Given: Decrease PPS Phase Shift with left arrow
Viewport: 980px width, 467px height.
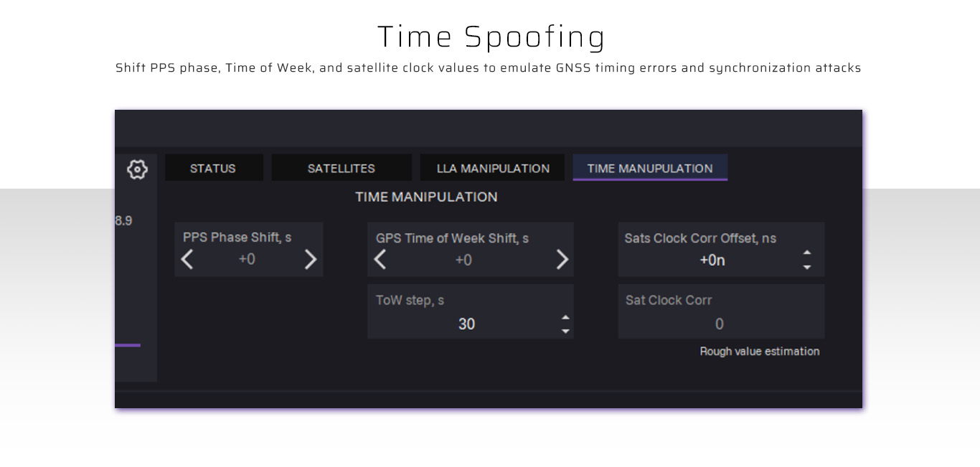Looking at the screenshot, I should coord(187,259).
